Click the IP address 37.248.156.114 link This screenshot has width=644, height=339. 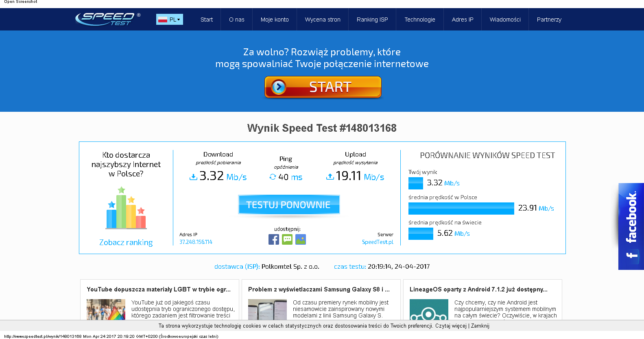[196, 242]
